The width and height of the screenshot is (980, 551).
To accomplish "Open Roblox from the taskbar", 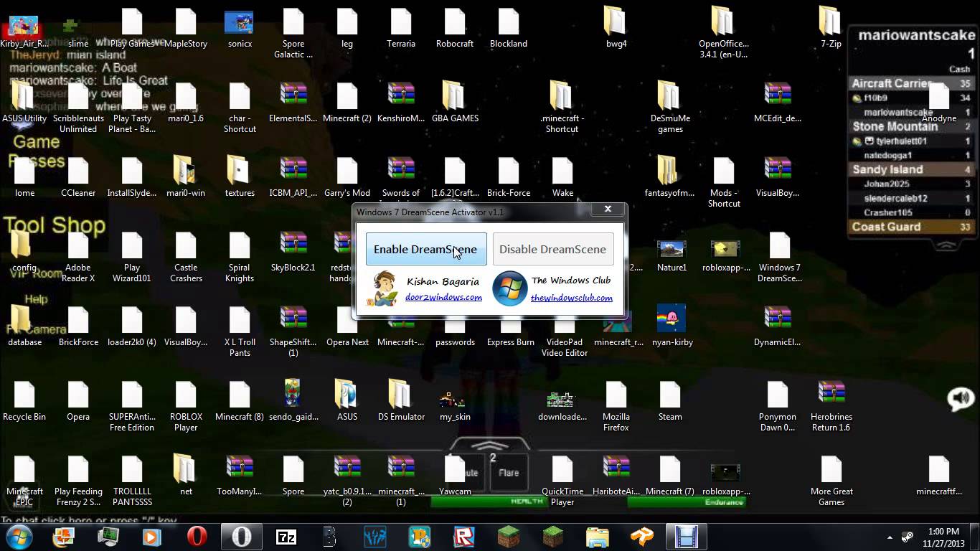I will [464, 537].
